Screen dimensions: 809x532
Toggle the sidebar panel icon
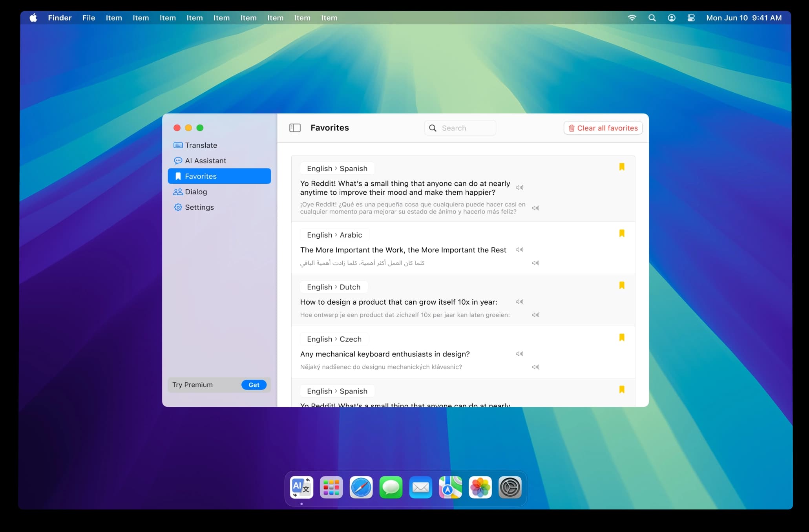[295, 128]
